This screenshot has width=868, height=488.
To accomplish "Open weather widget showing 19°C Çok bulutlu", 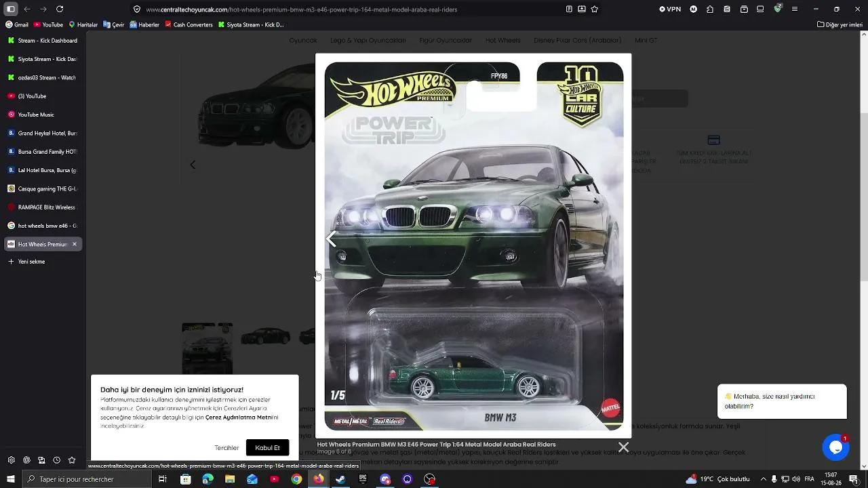I will tap(717, 479).
